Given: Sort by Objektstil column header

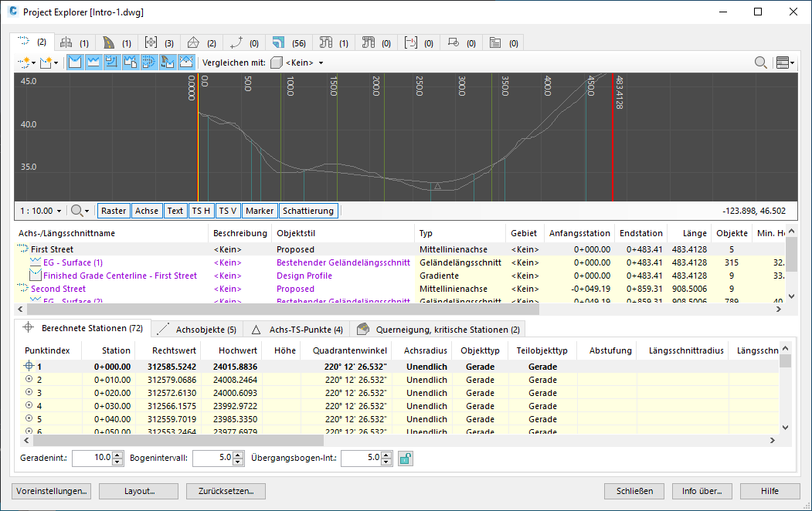Looking at the screenshot, I should [344, 233].
